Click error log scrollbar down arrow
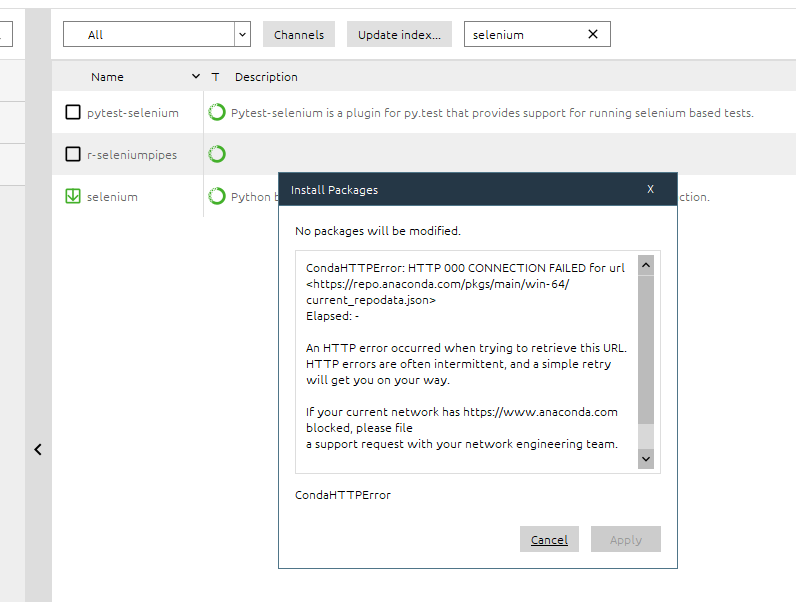Viewport: 796px width, 602px height. point(646,459)
